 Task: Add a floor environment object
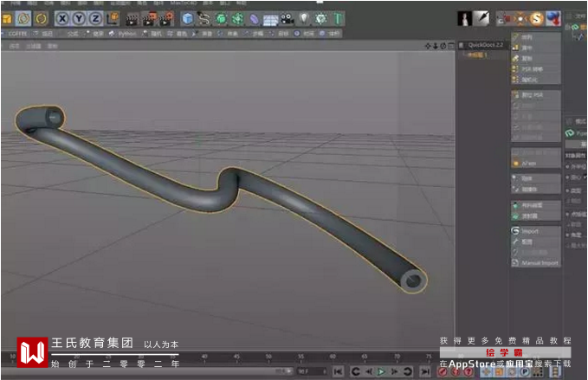click(270, 20)
